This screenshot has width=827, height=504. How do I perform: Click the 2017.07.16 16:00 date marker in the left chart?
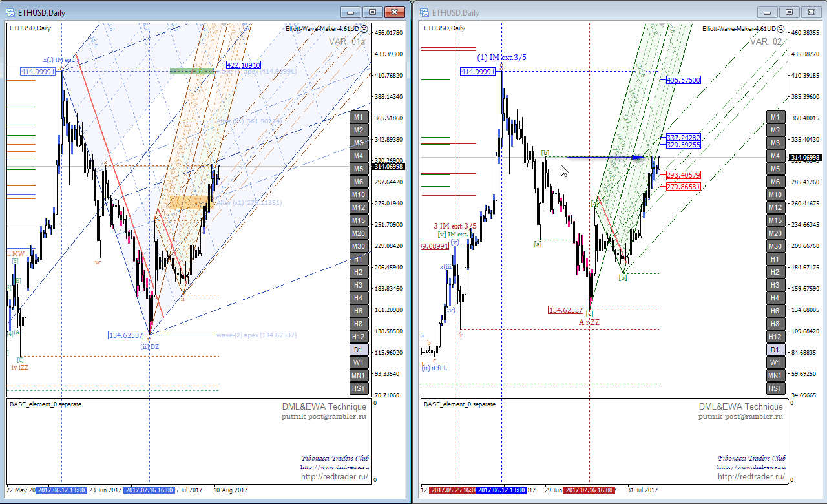pos(149,490)
